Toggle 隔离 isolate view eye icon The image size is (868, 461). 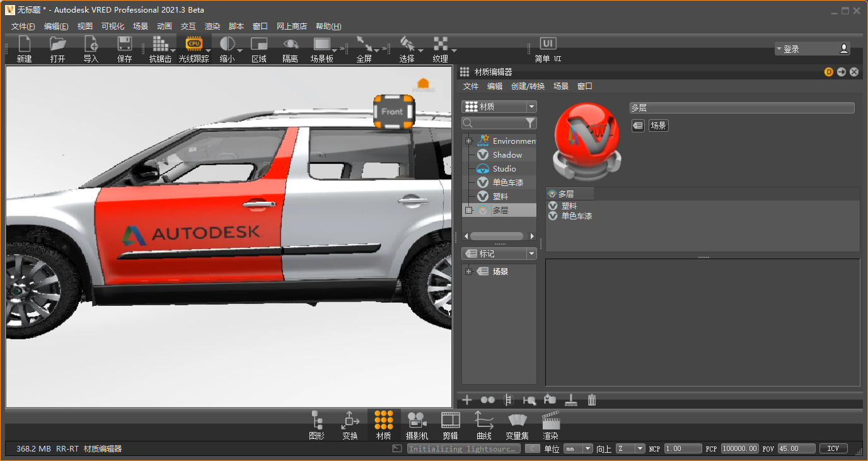tap(290, 49)
